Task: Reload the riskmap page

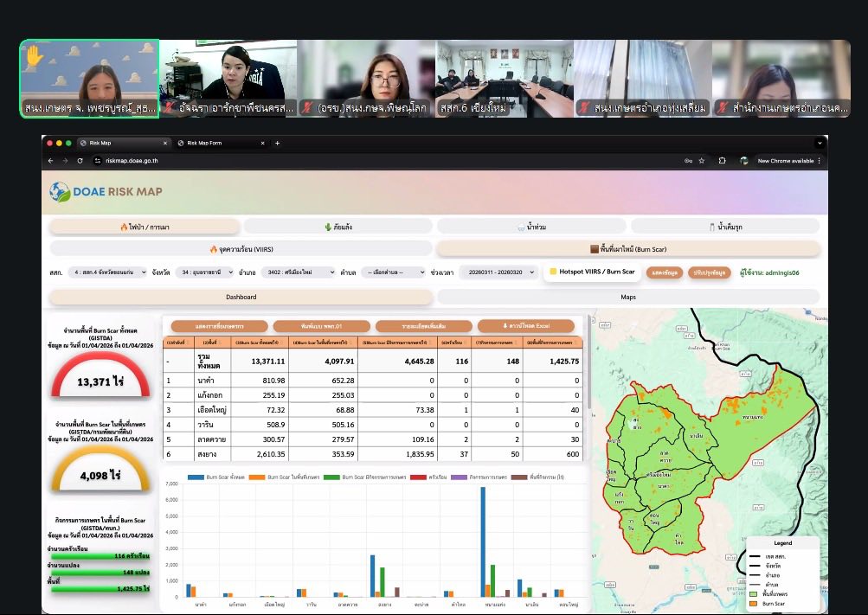Action: coord(80,161)
